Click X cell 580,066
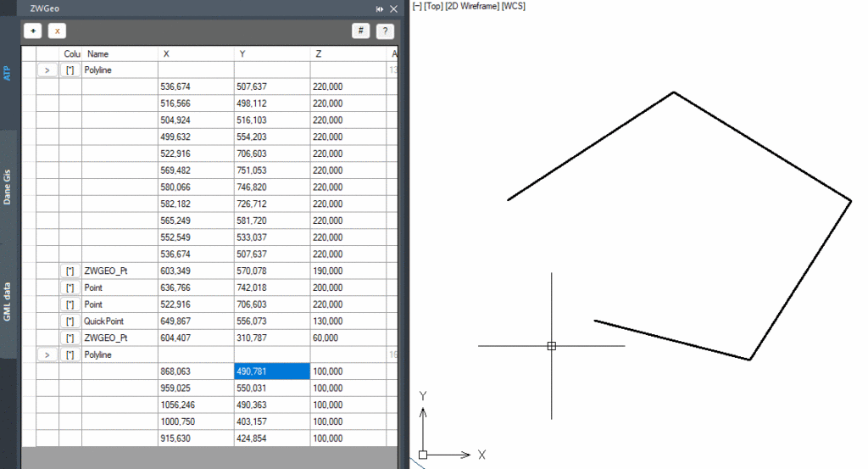This screenshot has height=469, width=868. coord(196,187)
